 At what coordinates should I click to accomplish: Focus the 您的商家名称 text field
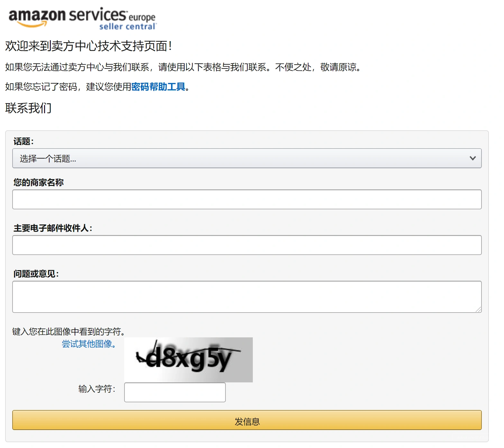[246, 199]
